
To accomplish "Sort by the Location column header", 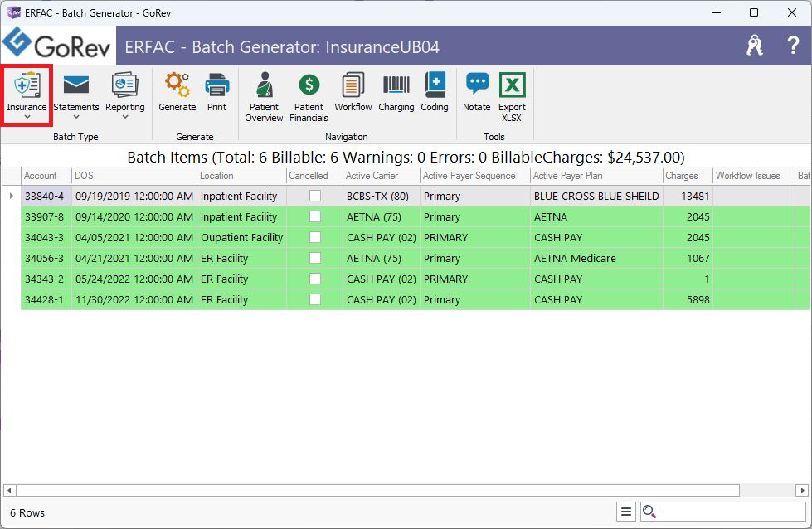I will [241, 176].
